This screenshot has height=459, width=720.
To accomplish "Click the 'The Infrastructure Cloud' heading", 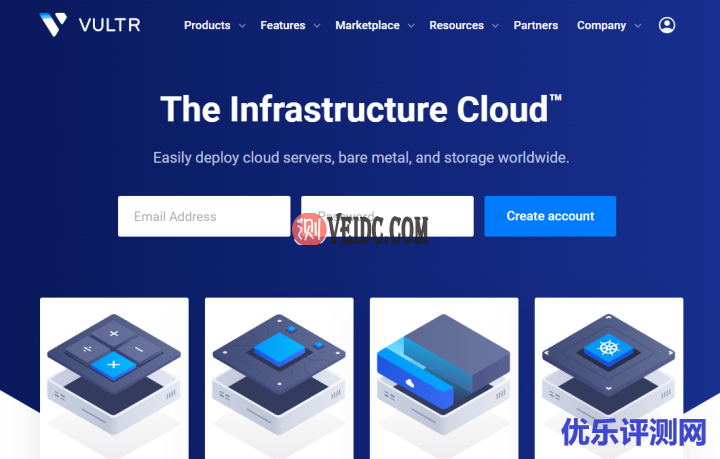I will pyautogui.click(x=361, y=109).
